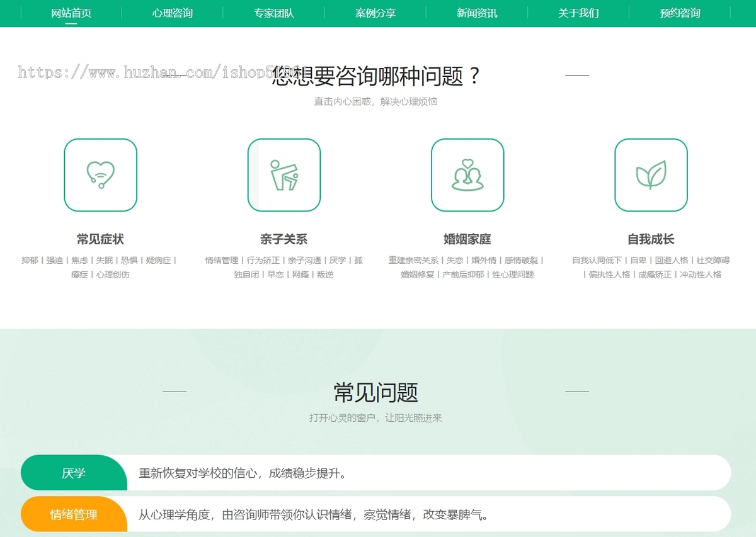This screenshot has width=756, height=537.
Task: Select the green 厌学 tab
Action: point(74,473)
